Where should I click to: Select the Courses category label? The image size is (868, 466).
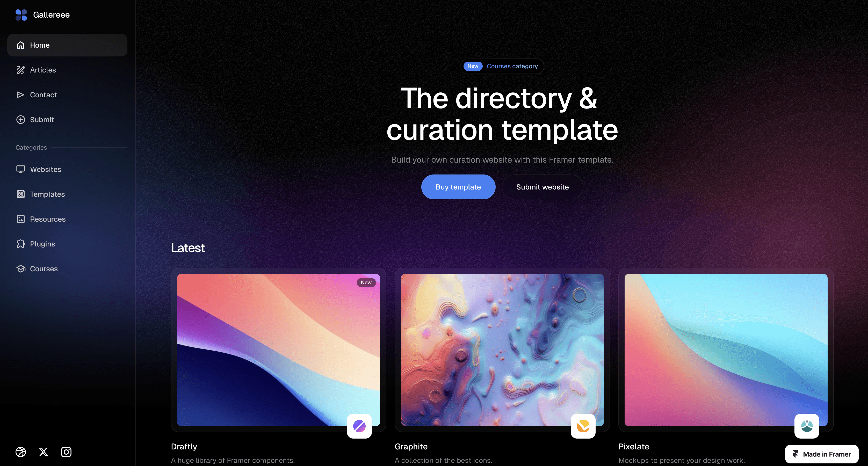click(512, 65)
